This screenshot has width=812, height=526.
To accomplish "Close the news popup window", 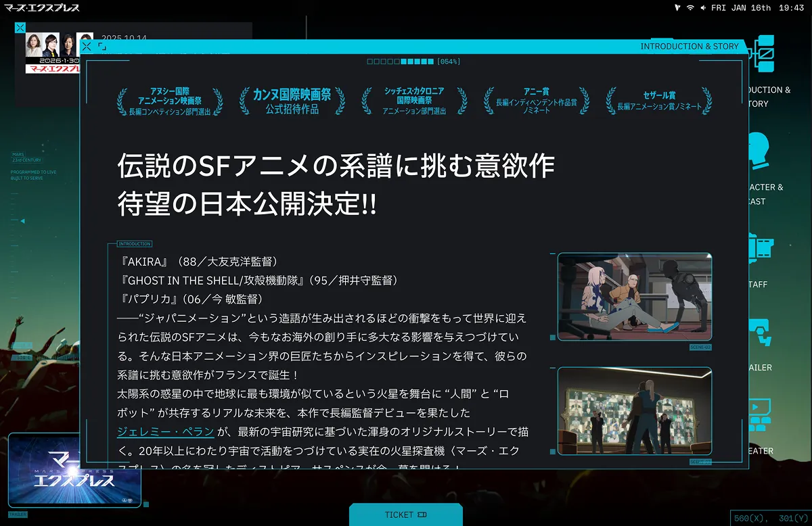I will [x=20, y=28].
